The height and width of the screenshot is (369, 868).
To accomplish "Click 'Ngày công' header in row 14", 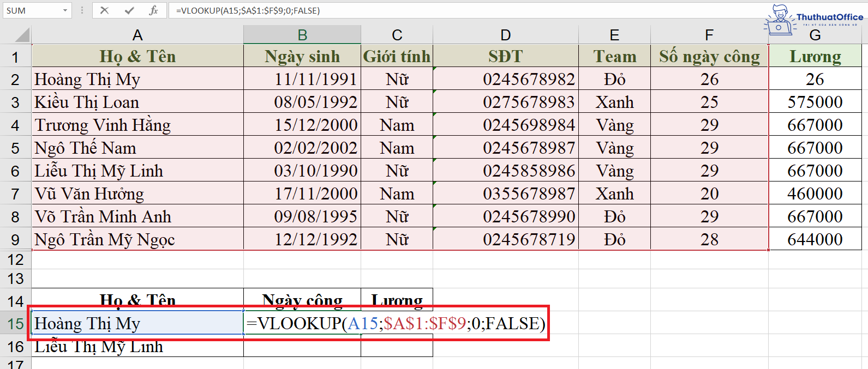I will (x=302, y=300).
